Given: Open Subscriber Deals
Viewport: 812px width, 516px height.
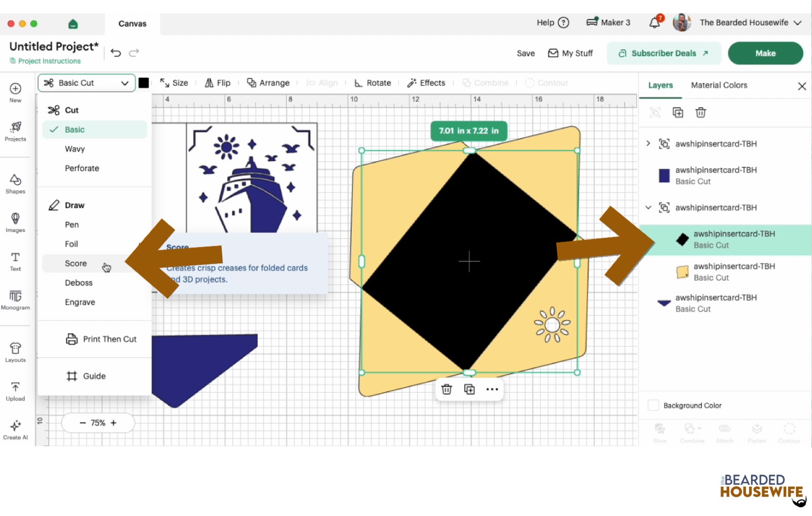Looking at the screenshot, I should 664,53.
